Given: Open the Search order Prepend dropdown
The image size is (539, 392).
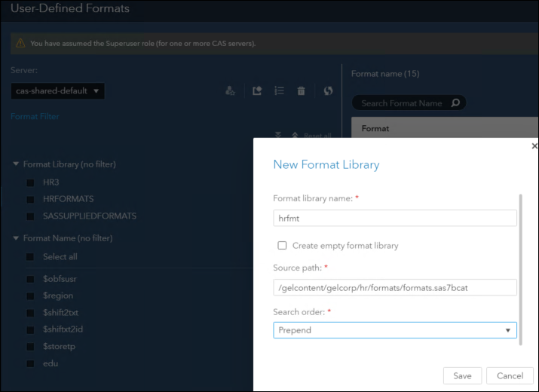Looking at the screenshot, I should pos(394,330).
